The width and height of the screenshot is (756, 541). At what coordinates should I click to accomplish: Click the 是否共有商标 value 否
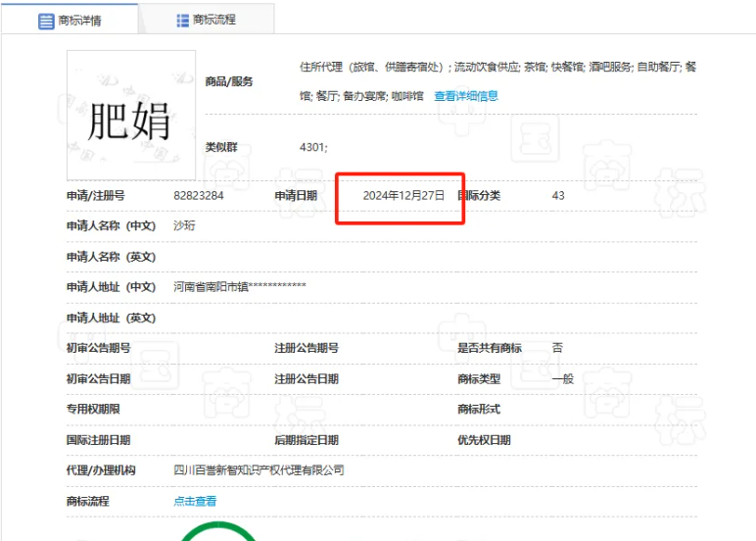(557, 348)
